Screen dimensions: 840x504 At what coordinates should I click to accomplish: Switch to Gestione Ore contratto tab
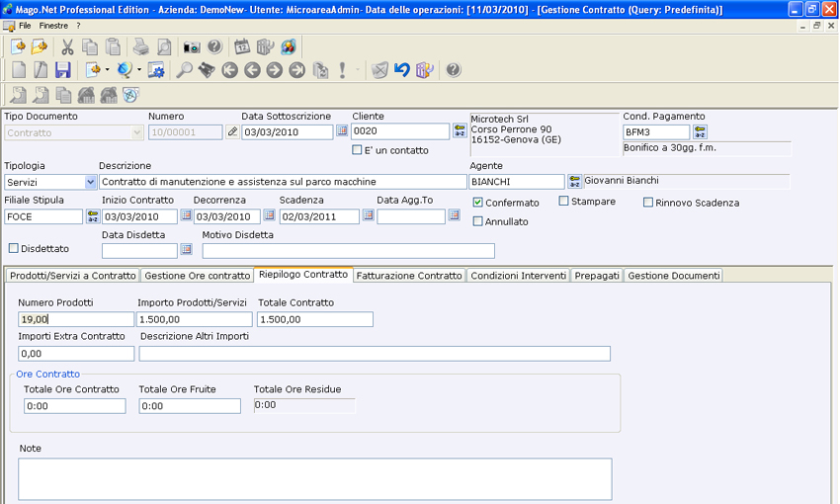point(197,276)
